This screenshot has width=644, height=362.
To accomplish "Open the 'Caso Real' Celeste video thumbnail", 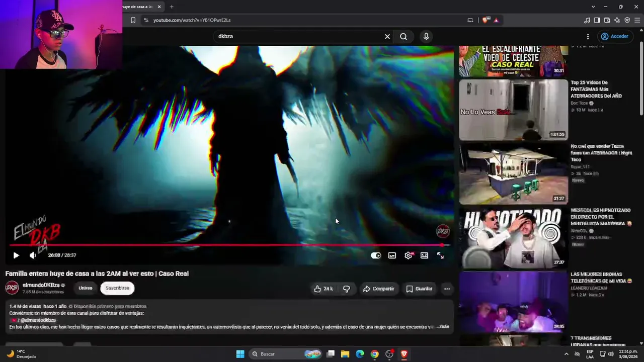I will (x=513, y=61).
